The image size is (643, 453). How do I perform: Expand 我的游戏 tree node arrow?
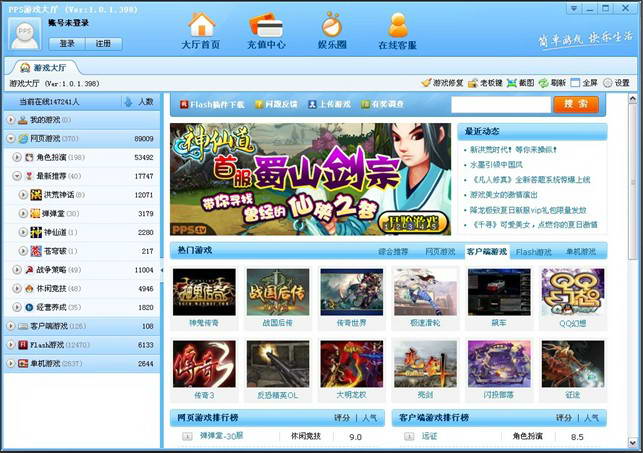[11, 120]
